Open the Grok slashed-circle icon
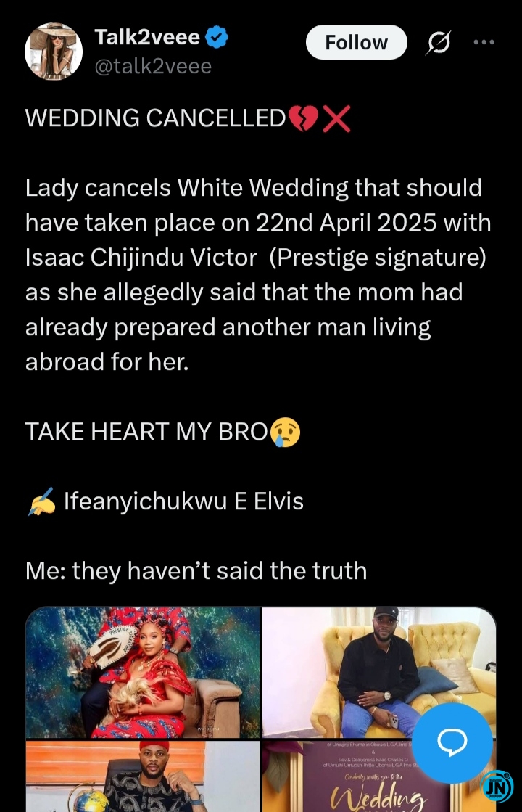 coord(439,42)
